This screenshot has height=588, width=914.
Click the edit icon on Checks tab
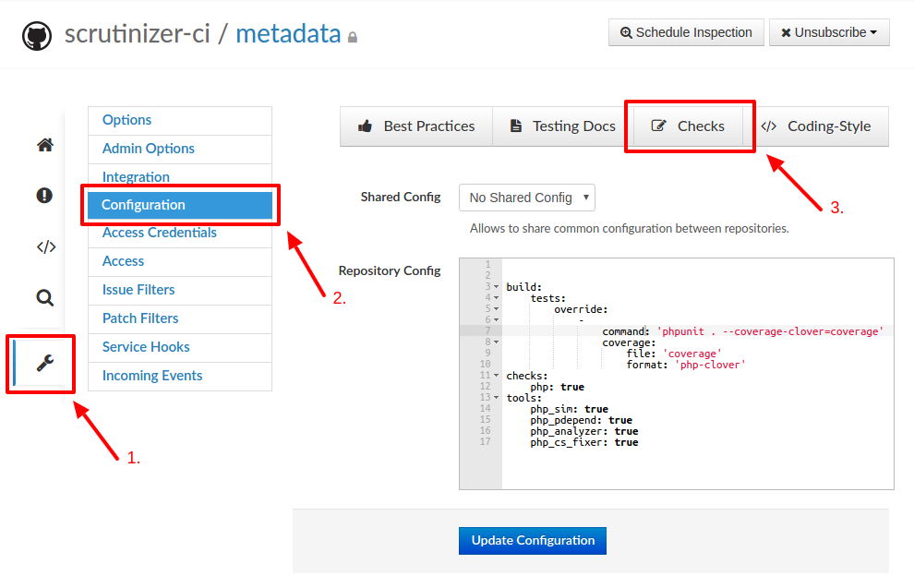(x=658, y=126)
